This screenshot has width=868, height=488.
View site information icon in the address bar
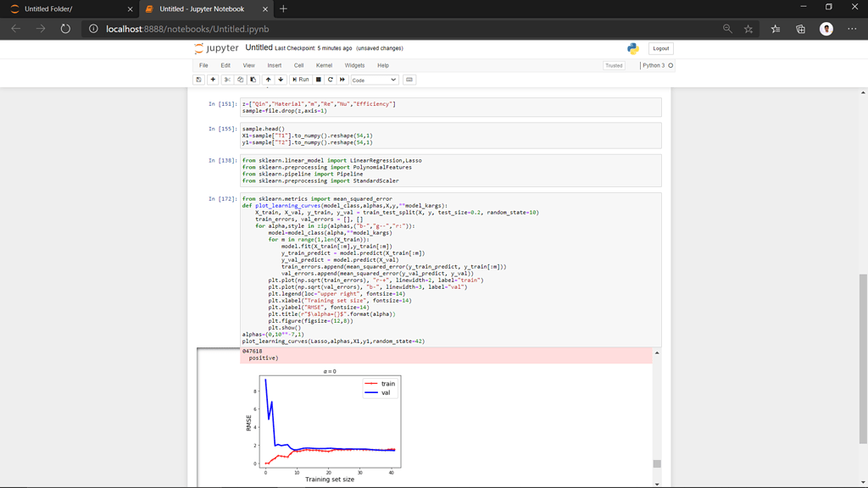point(93,29)
